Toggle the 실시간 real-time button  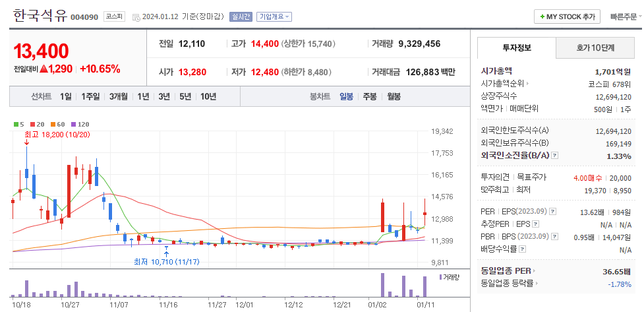pos(241,17)
